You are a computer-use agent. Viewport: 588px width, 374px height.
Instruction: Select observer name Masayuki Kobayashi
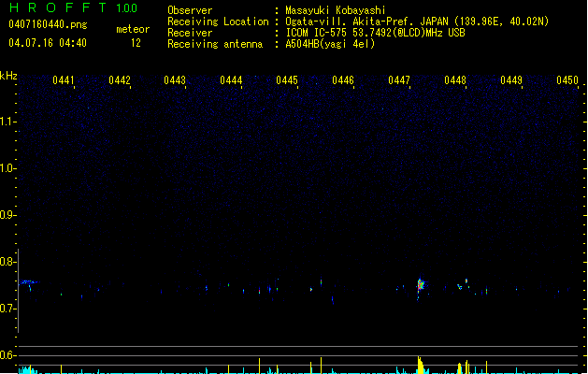tap(336, 10)
